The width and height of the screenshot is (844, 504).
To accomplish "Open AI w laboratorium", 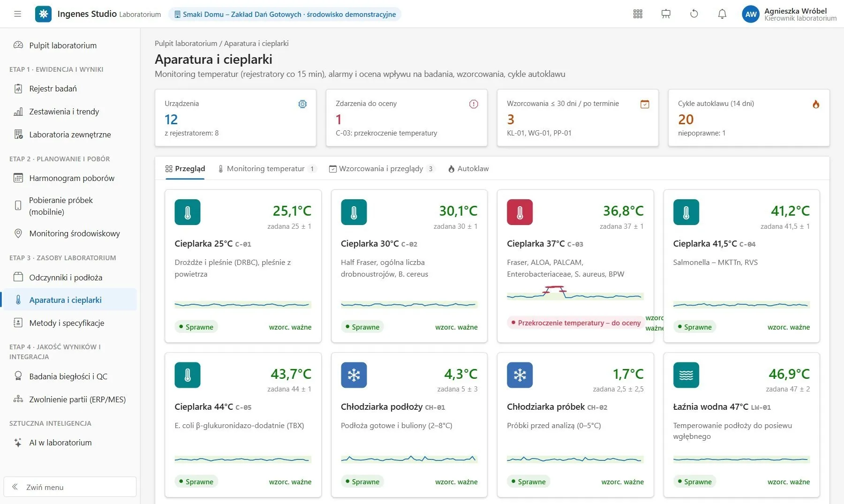I will pos(70,443).
